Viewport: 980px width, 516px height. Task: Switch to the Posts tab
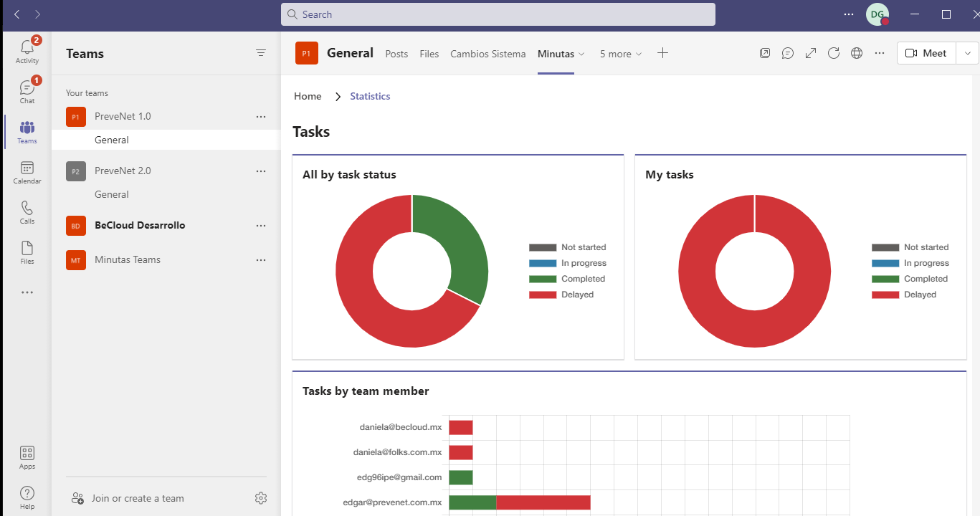click(x=396, y=54)
